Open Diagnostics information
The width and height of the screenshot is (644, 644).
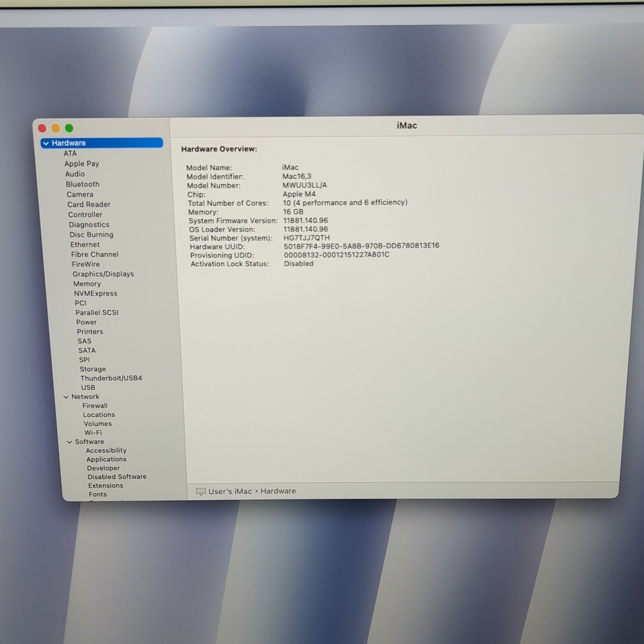(x=89, y=225)
